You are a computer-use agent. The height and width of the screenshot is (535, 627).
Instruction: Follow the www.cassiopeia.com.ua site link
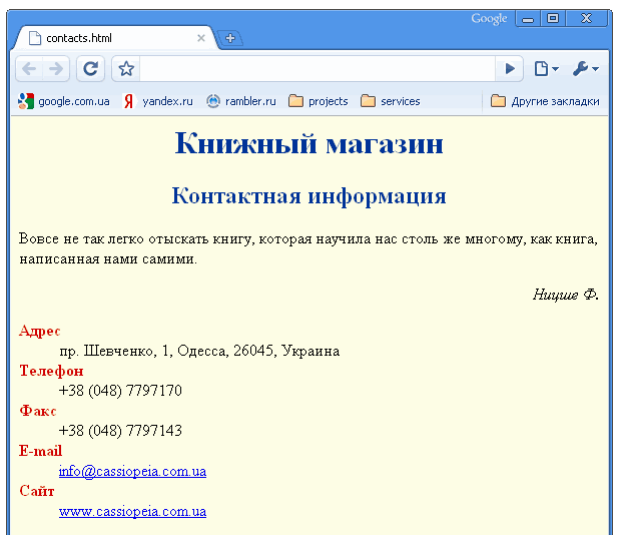coord(132,511)
